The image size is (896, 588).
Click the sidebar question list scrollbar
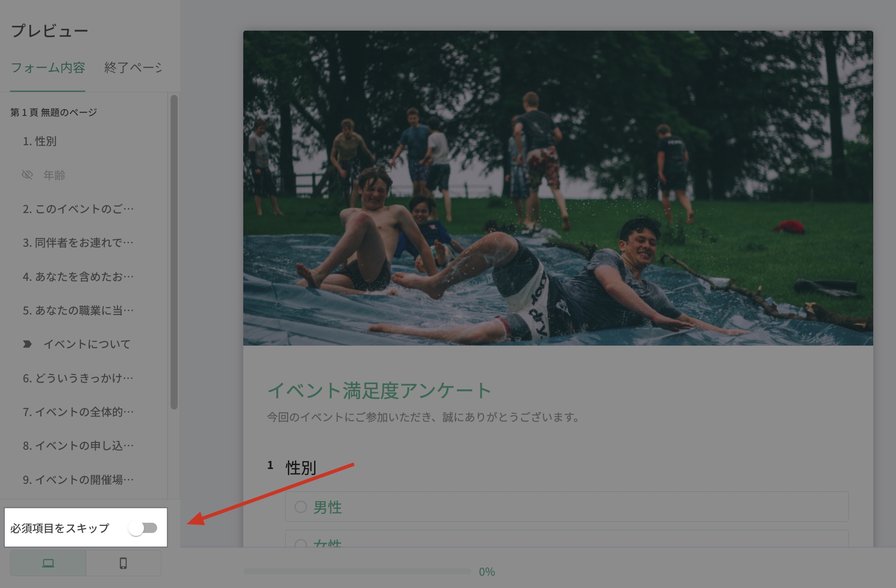(174, 252)
